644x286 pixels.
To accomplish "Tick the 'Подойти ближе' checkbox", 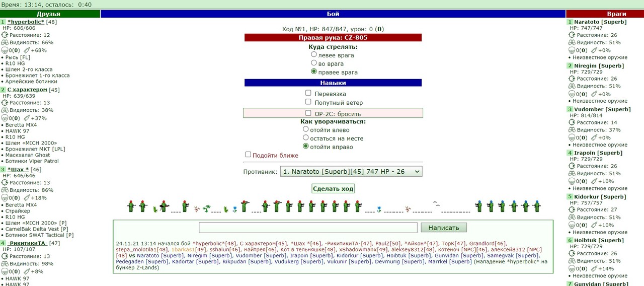I will pos(248,155).
